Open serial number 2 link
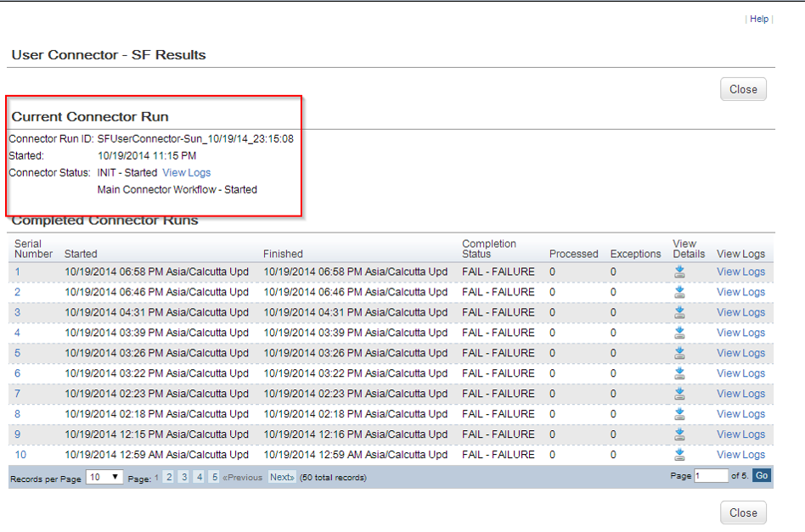805x532 pixels. 18,292
